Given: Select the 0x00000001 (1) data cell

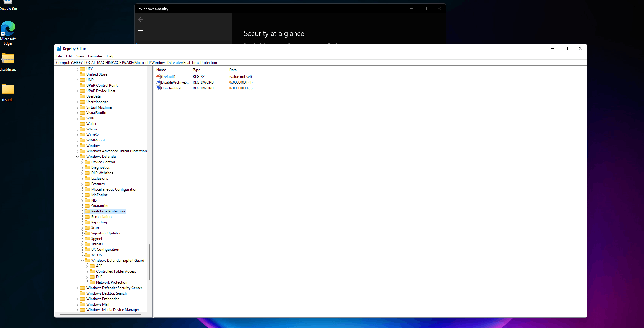Looking at the screenshot, I should pyautogui.click(x=241, y=82).
